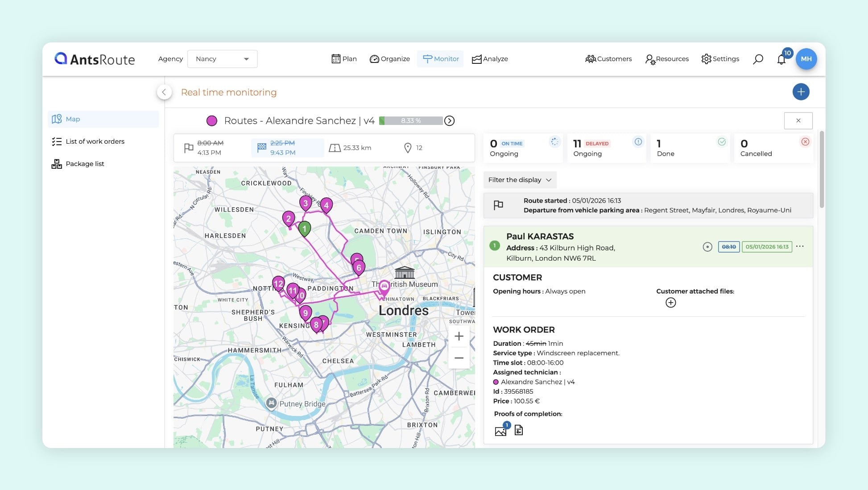Open the Customers page
Viewport: 868px width, 490px height.
click(608, 59)
